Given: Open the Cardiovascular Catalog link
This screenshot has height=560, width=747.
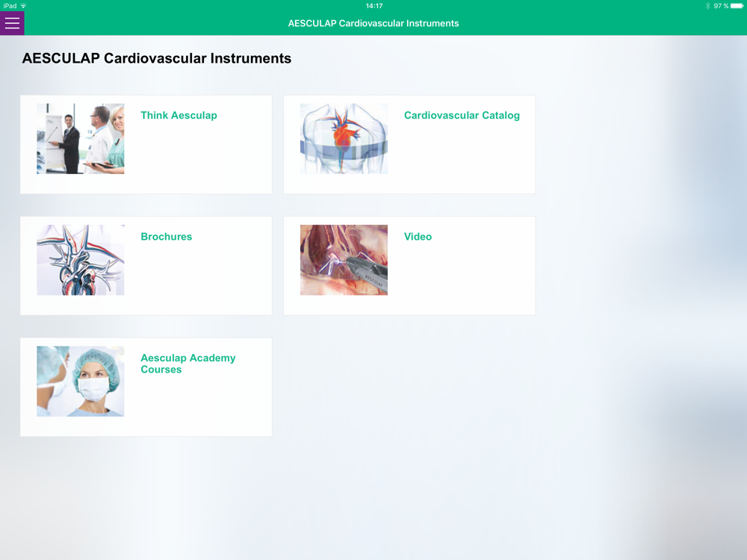Looking at the screenshot, I should click(x=462, y=115).
